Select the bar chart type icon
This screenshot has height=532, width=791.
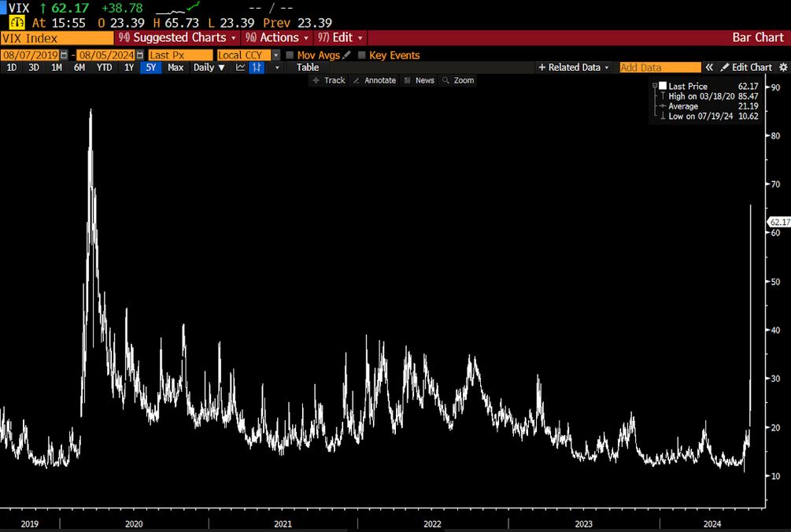click(257, 68)
